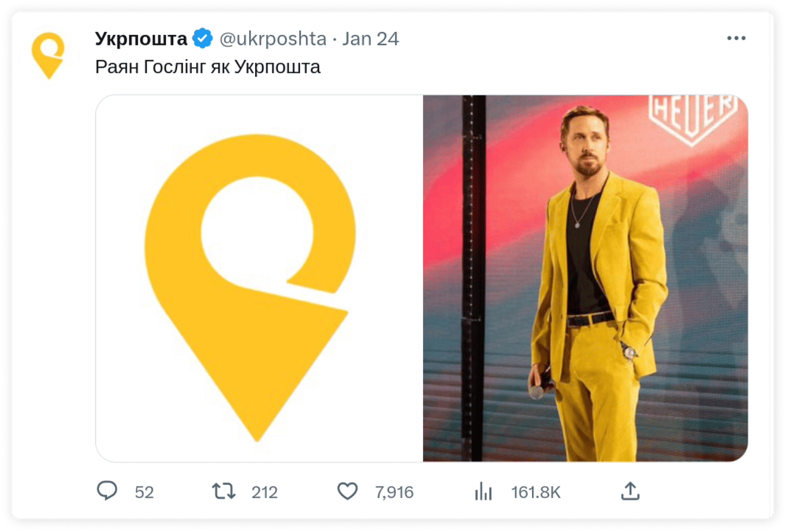Click the 161.8K views counter
The image size is (787, 532).
pos(535,492)
